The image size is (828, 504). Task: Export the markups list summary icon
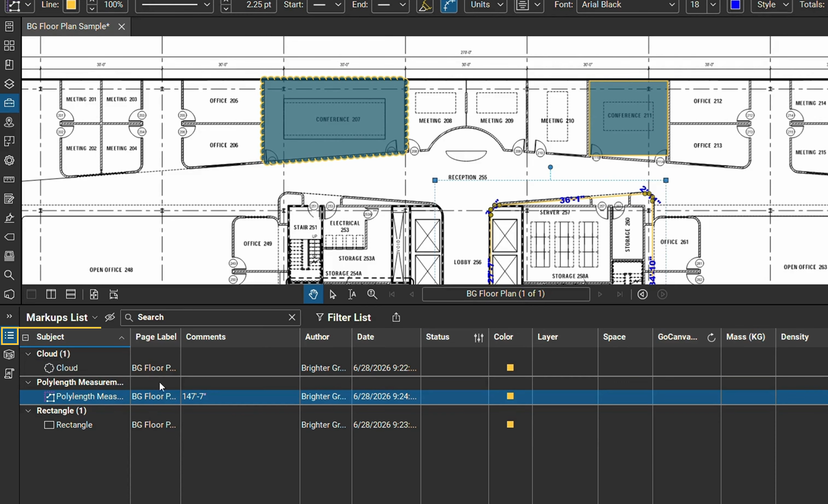[x=396, y=317]
